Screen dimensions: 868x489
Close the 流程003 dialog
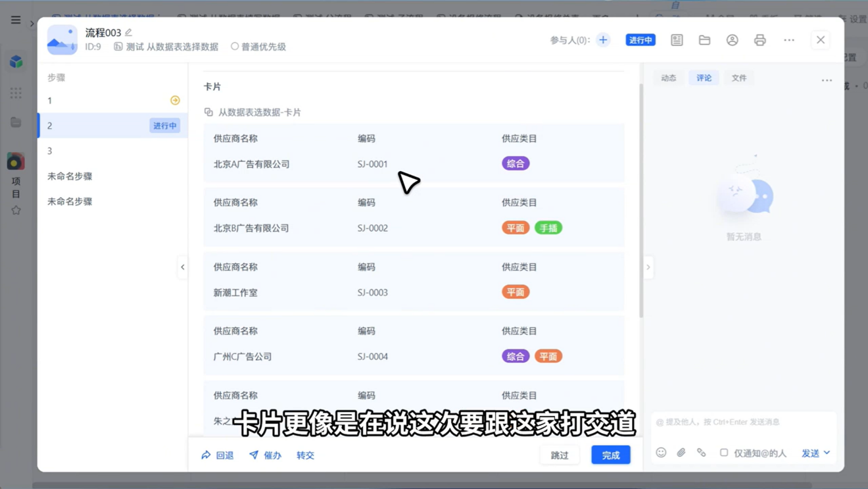tap(821, 40)
